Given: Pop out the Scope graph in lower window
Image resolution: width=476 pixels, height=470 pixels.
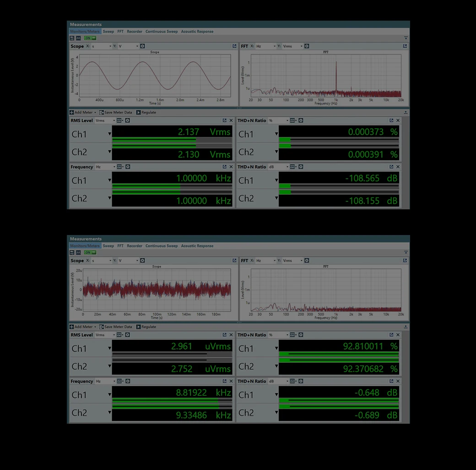Looking at the screenshot, I should [x=234, y=260].
